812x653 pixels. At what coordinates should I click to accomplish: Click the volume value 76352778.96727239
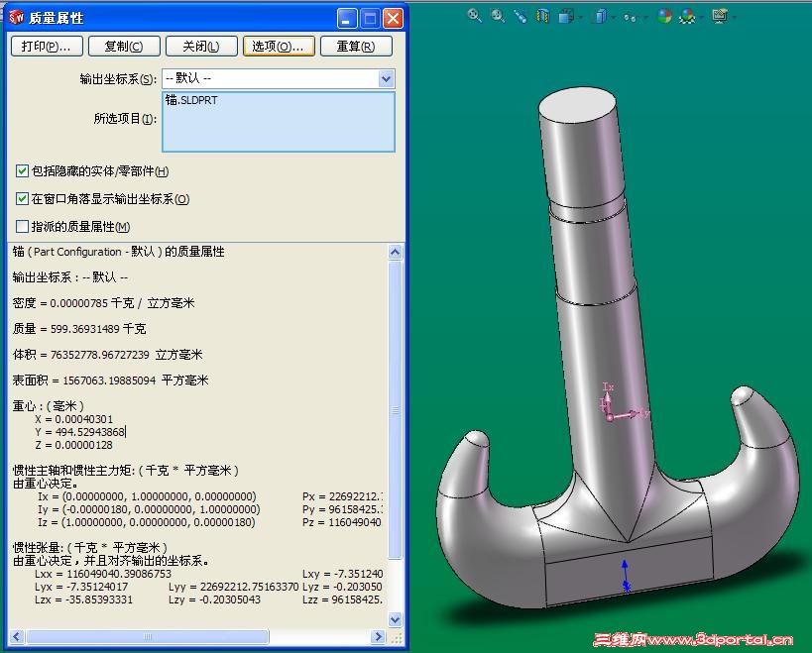(100, 355)
